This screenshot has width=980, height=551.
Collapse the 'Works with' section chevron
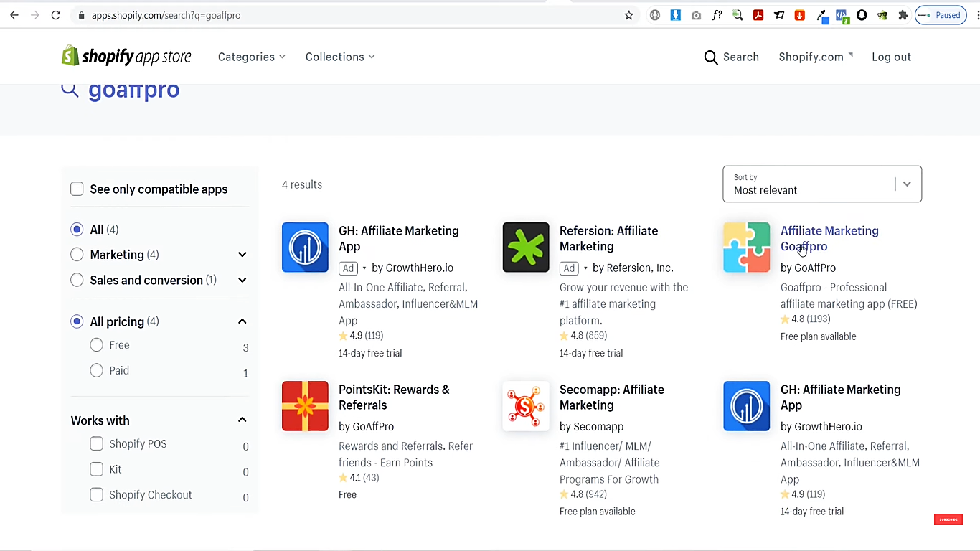pos(242,420)
